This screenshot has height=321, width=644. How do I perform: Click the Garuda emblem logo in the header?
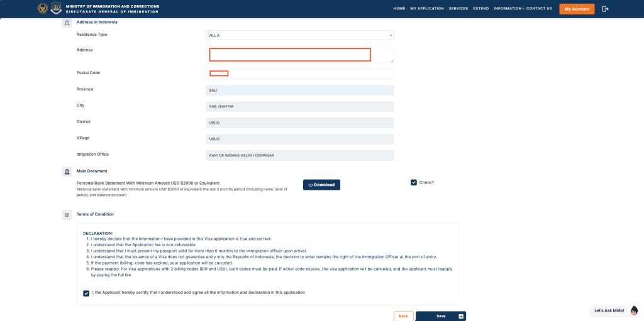click(x=43, y=9)
